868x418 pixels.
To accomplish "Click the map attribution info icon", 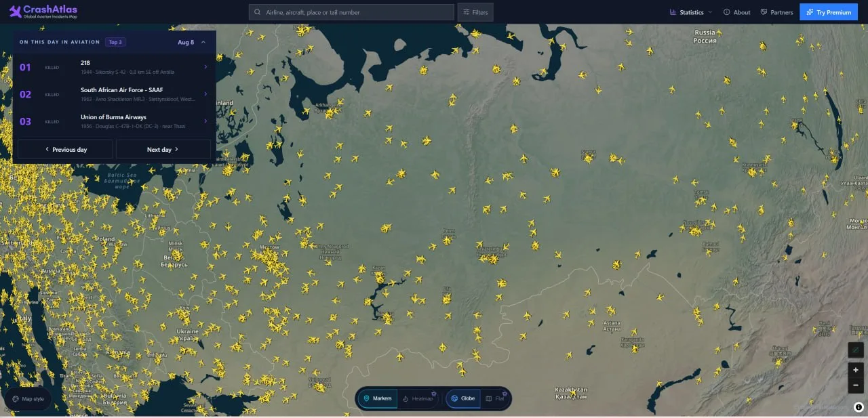I will pyautogui.click(x=859, y=407).
